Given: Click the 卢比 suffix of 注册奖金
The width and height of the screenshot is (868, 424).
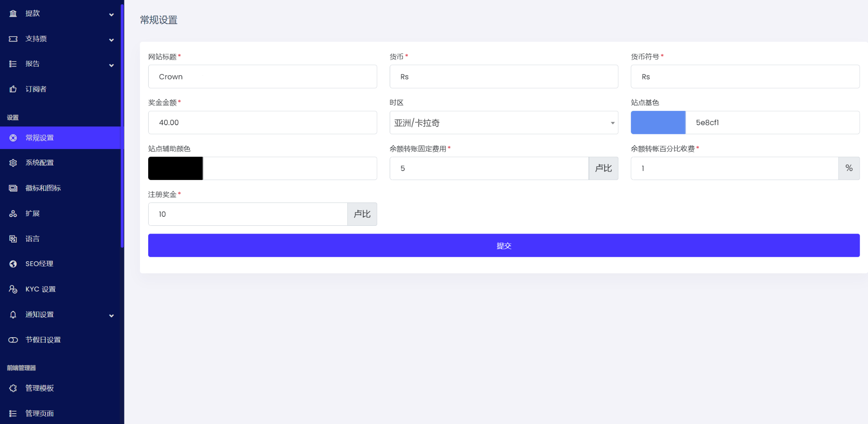Looking at the screenshot, I should click(362, 214).
